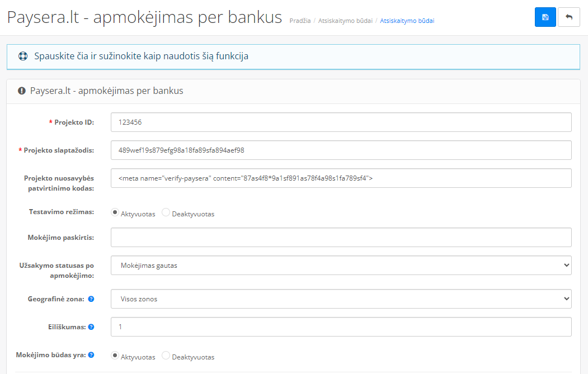Image resolution: width=588 pixels, height=374 pixels.
Task: Click the exclamation icon in panel heading
Action: [x=22, y=91]
